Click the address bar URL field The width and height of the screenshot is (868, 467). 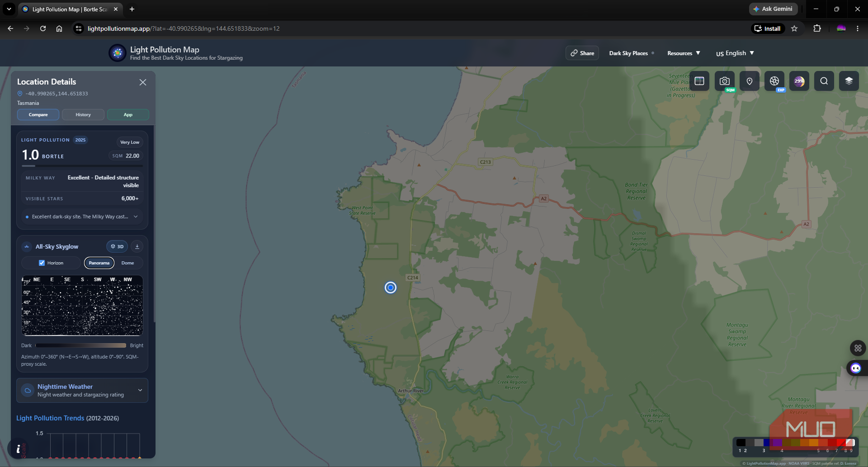407,28
